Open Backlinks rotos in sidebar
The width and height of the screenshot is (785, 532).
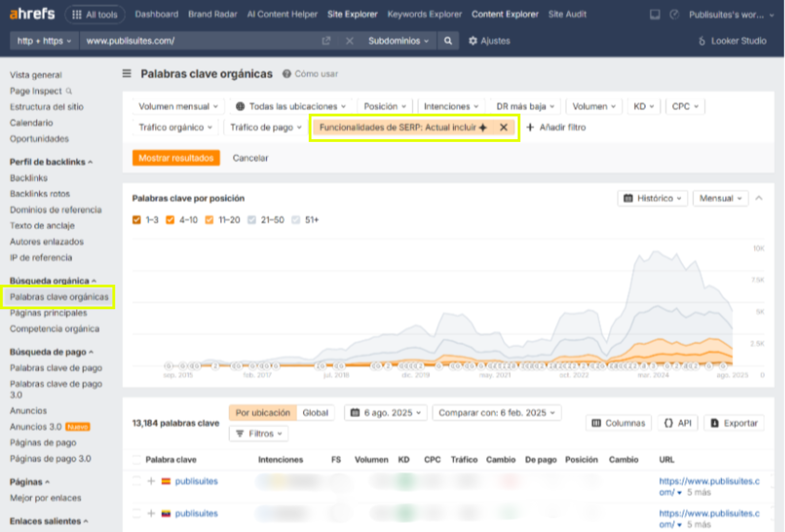(x=40, y=194)
